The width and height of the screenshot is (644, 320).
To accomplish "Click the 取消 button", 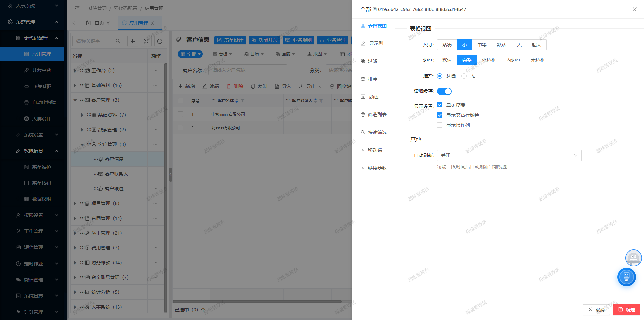I will click(596, 310).
